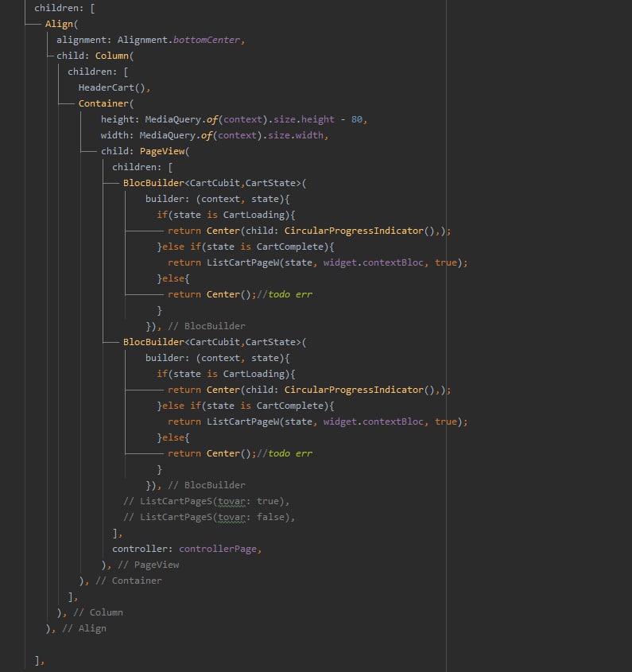Click MediaQuery in the height line

tap(173, 119)
